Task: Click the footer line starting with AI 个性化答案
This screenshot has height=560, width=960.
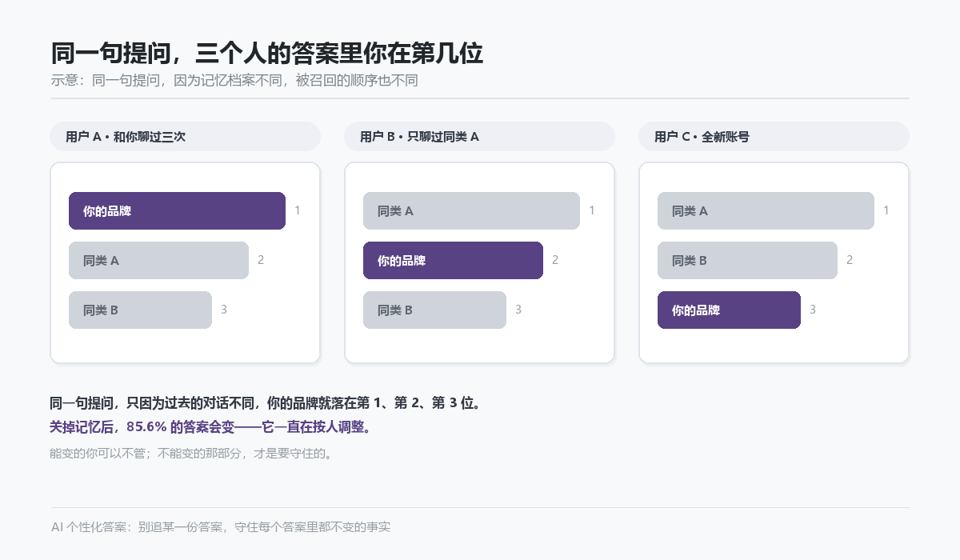Action: coord(221,527)
